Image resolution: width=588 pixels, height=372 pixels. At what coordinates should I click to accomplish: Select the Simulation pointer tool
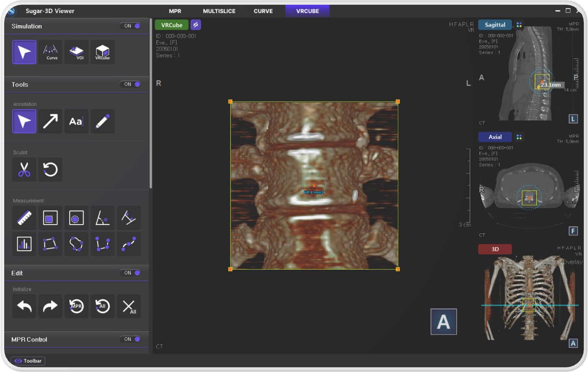coord(24,52)
